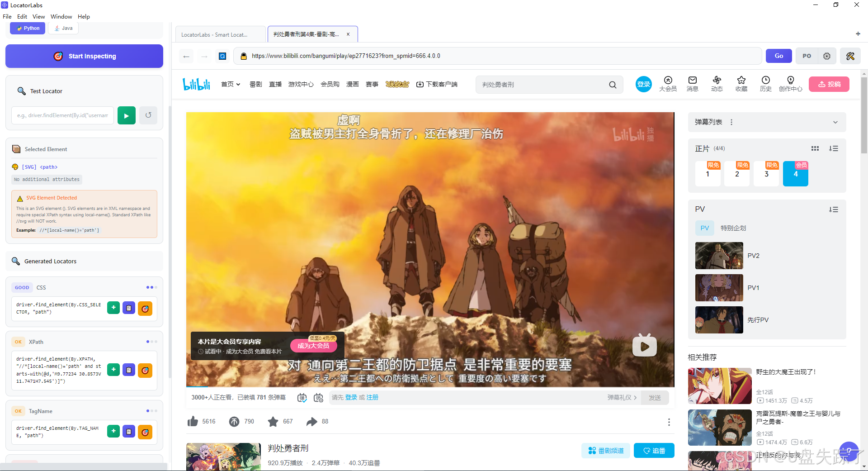The image size is (868, 471).
Task: Open 弹幕列表 three-dot options
Action: pyautogui.click(x=731, y=122)
